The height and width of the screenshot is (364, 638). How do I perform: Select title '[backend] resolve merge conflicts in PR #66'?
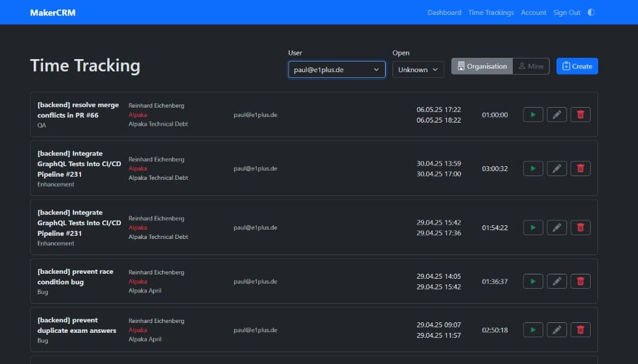78,110
